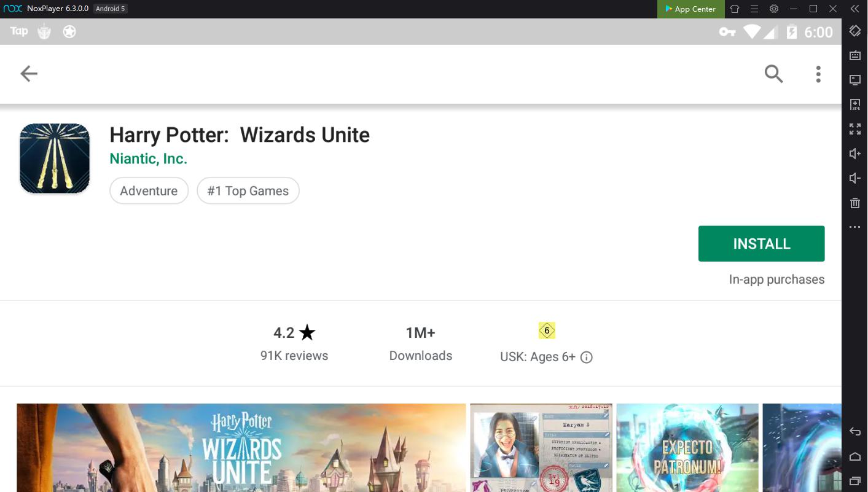Click the Nox volume down icon

pos(854,178)
